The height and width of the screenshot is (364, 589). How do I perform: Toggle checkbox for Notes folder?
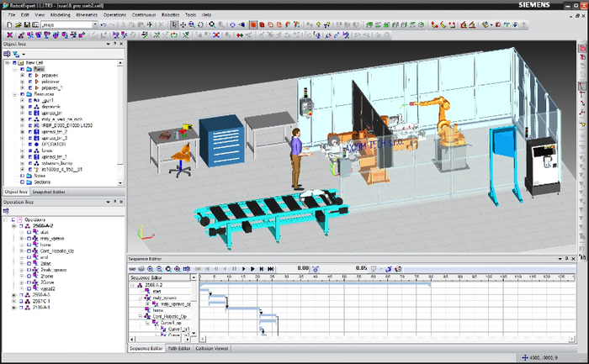[x=22, y=175]
